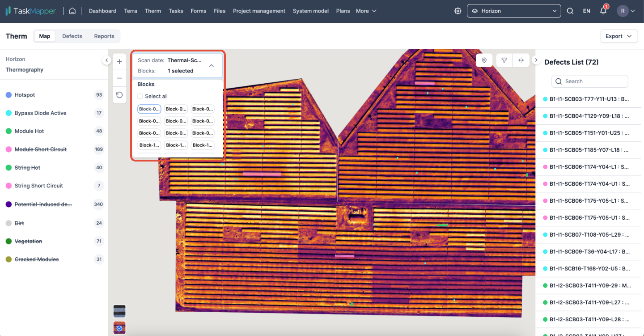Toggle Hotspot defect visibility

(x=25, y=95)
